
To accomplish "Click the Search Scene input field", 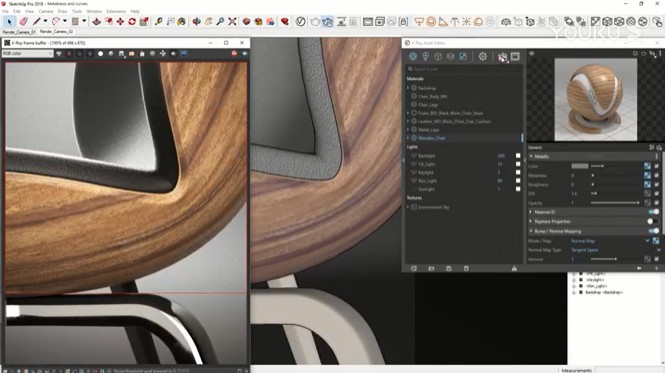I will tap(464, 69).
